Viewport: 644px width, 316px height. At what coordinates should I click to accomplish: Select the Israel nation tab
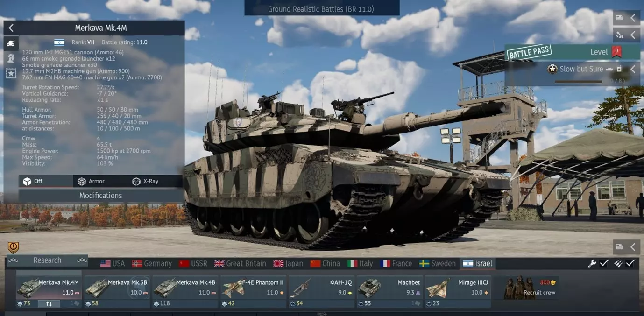coord(477,263)
